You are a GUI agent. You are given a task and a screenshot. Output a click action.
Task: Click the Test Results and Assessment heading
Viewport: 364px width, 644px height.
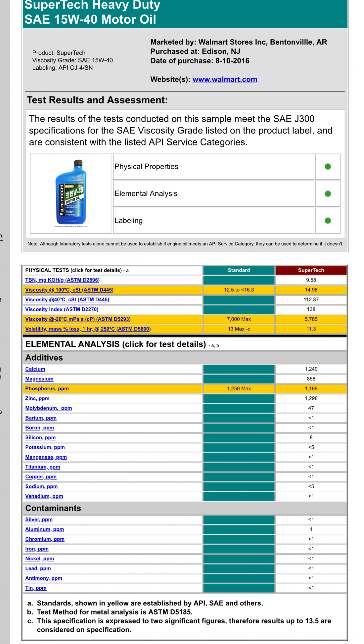coord(97,100)
